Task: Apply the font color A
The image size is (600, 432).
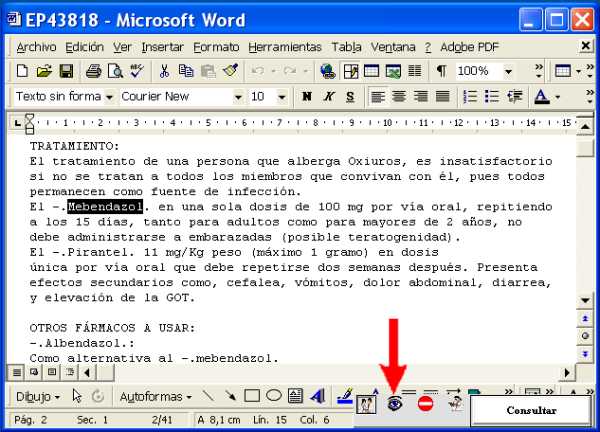Action: point(542,96)
